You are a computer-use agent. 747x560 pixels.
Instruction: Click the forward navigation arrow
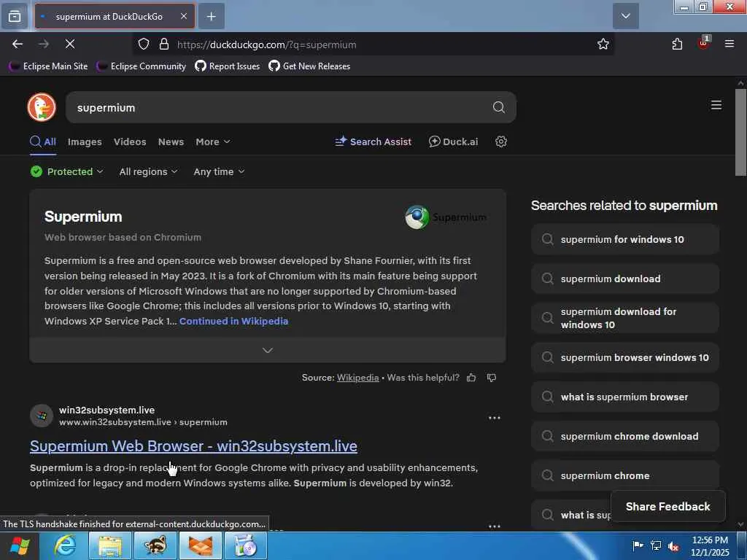[x=44, y=44]
